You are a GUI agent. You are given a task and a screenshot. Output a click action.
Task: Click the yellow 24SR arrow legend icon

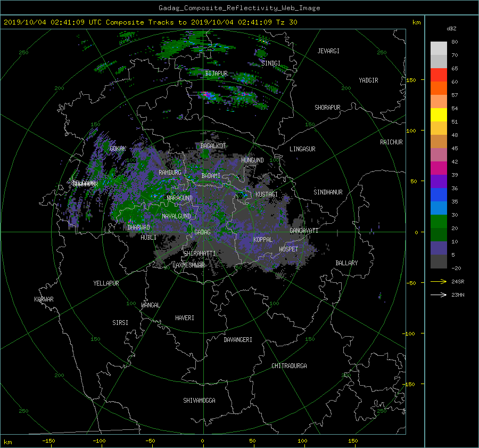(439, 281)
